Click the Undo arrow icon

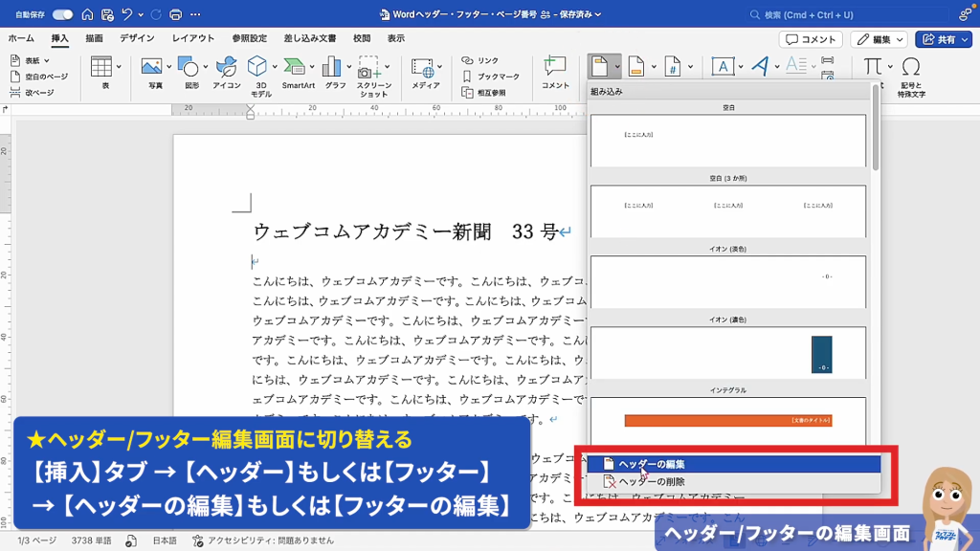(x=127, y=14)
